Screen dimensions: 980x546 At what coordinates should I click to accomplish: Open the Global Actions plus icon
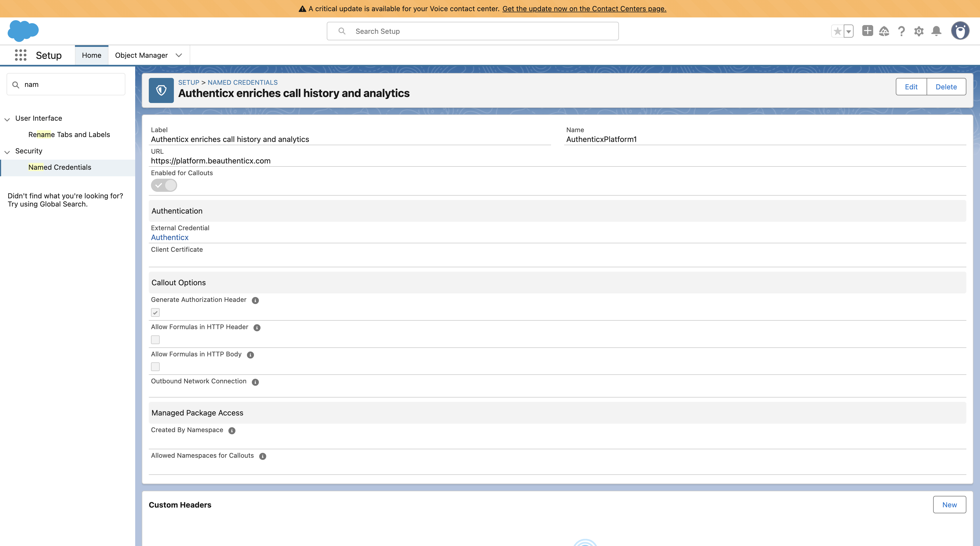point(867,31)
